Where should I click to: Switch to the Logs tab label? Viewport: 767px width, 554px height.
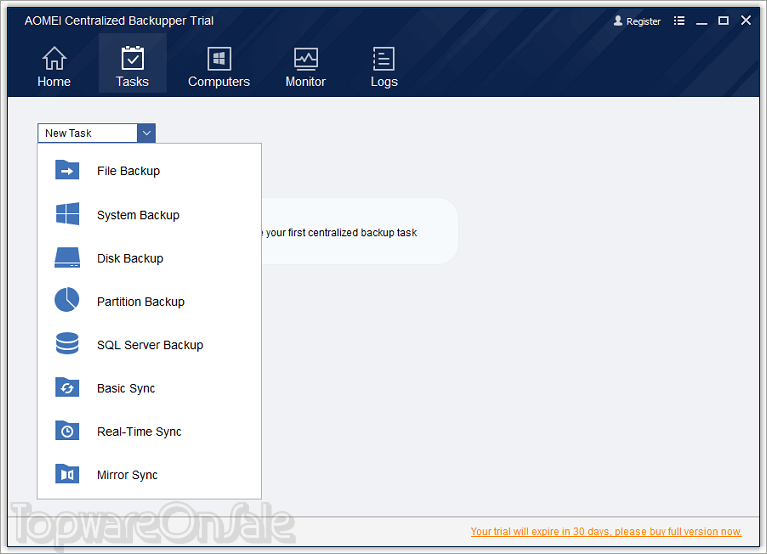(x=384, y=82)
